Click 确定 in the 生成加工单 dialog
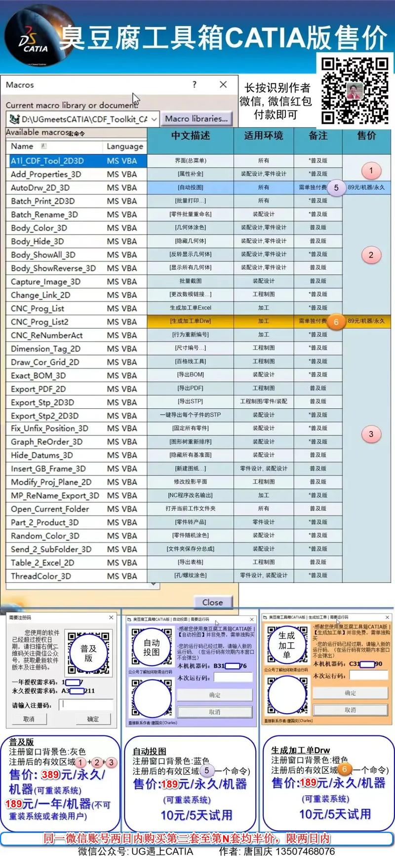The height and width of the screenshot is (868, 395). tap(351, 693)
